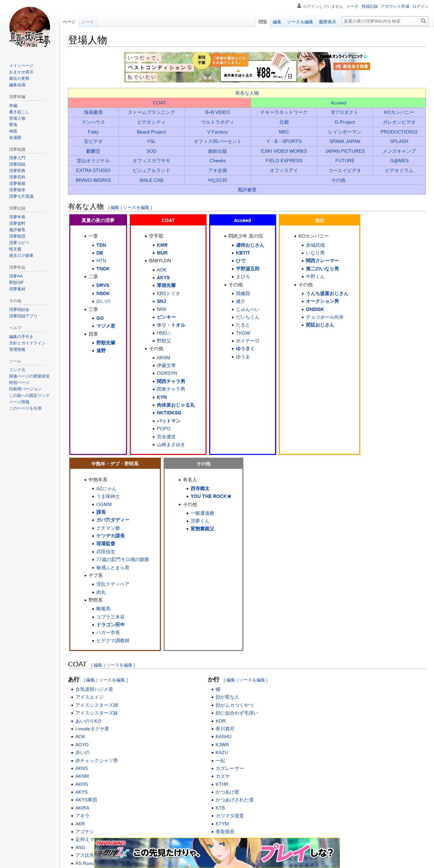Edit the 有名な人物 section

[x=115, y=208]
